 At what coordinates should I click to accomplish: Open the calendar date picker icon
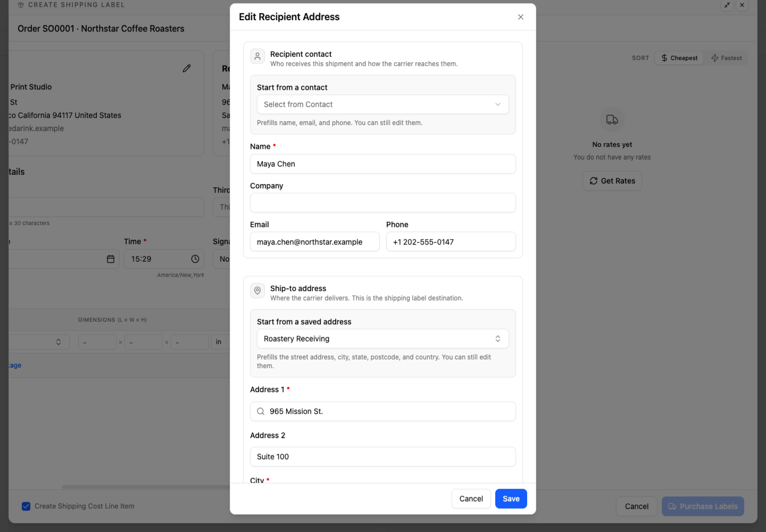click(x=111, y=259)
